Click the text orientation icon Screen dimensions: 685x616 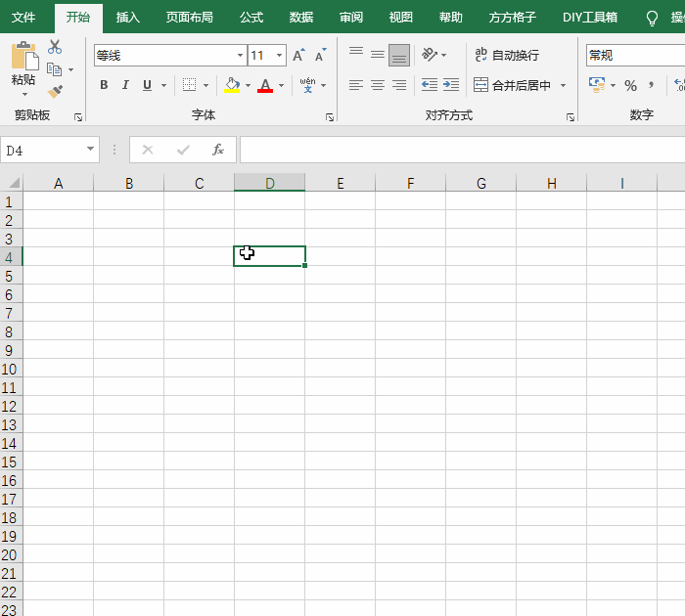coord(430,55)
